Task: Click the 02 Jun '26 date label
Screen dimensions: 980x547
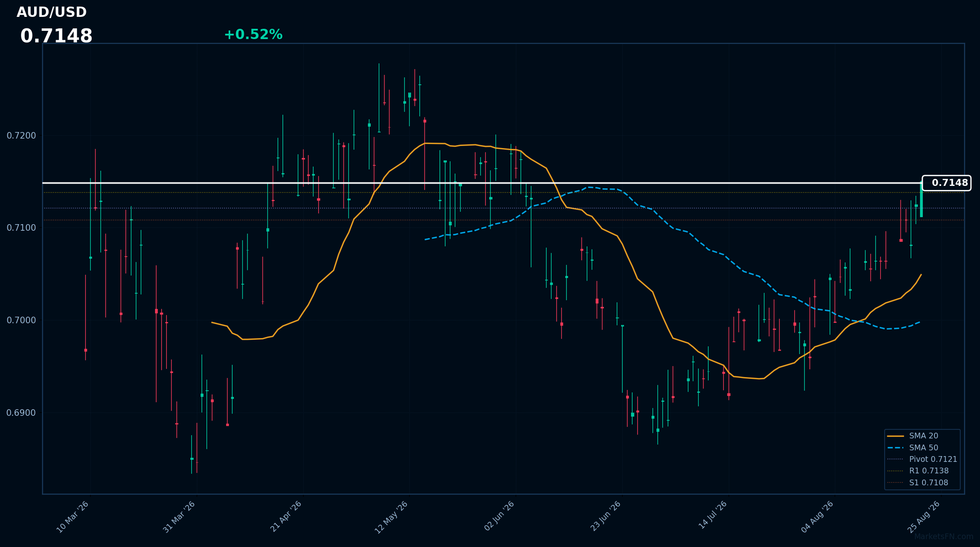Action: [x=499, y=517]
